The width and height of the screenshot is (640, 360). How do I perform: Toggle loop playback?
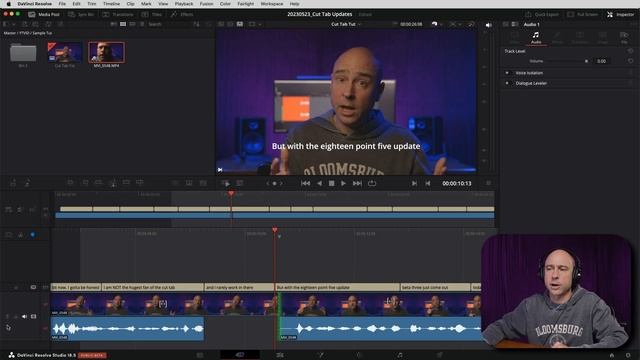[372, 184]
